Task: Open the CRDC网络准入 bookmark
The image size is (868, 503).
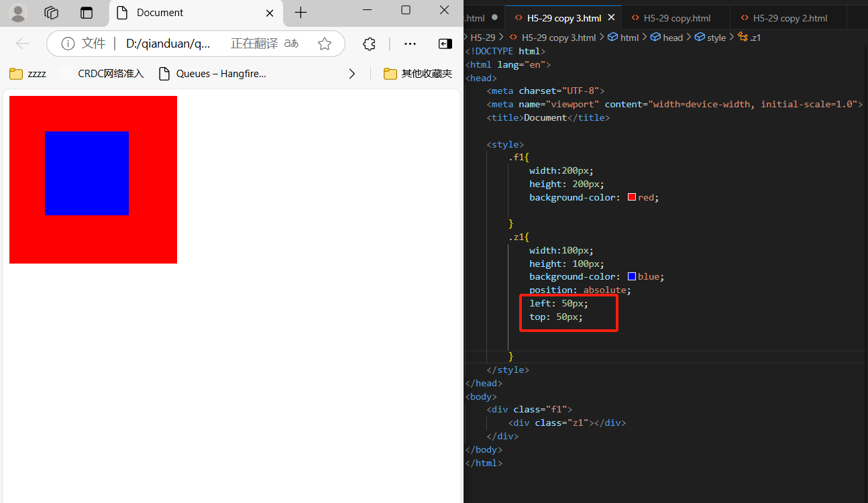Action: click(x=102, y=74)
